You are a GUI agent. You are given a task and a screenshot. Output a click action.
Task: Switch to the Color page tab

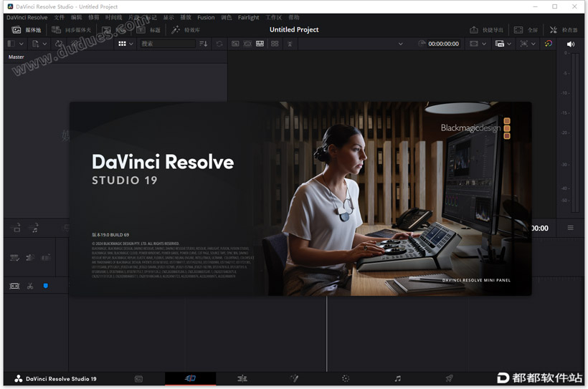coord(346,378)
